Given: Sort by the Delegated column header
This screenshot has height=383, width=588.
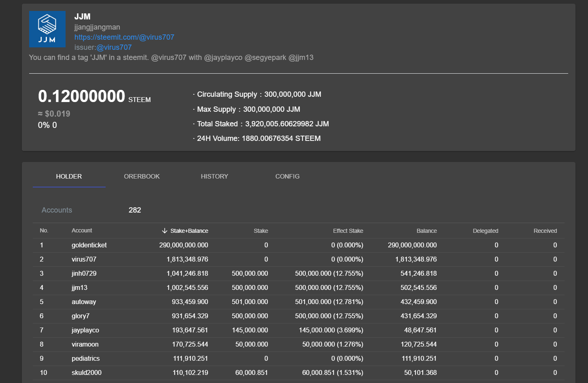Looking at the screenshot, I should [x=486, y=231].
